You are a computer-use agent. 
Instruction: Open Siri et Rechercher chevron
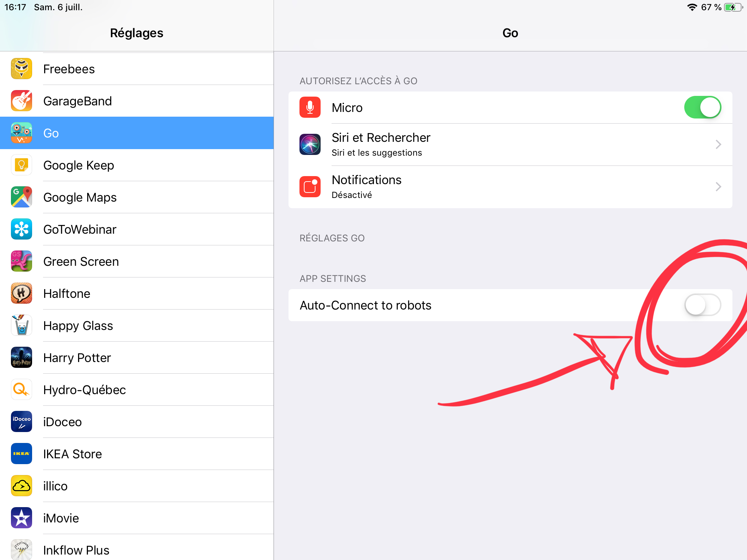click(718, 145)
